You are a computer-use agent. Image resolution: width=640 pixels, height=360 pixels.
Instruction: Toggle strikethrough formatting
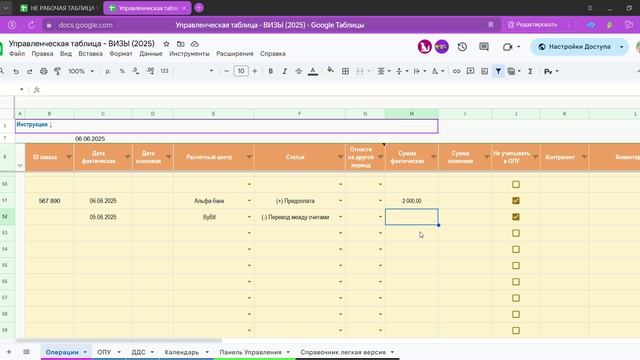(299, 71)
